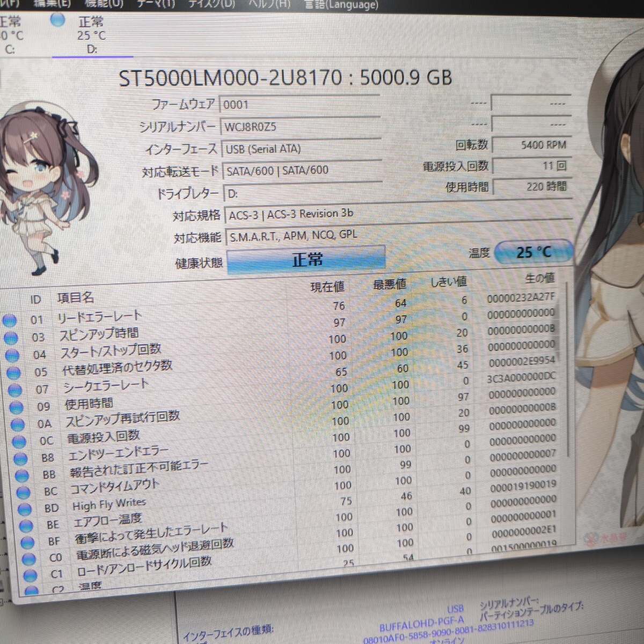Viewport: 644px width, 644px height.
Task: Click the 項目名 column header
Action: 76,298
